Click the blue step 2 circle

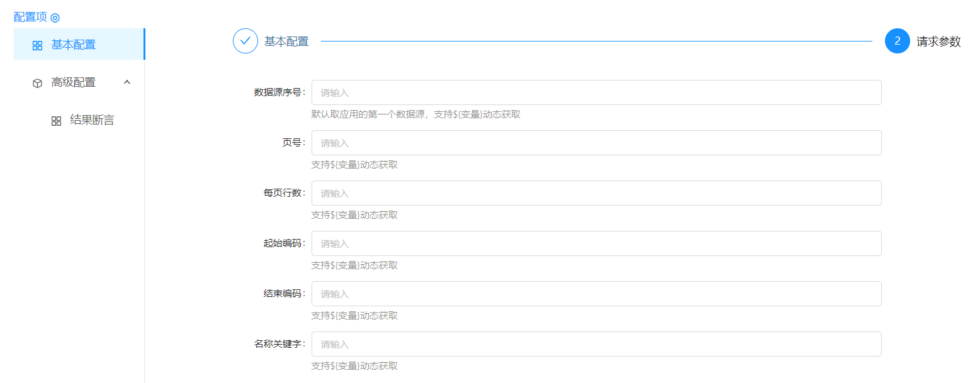pyautogui.click(x=897, y=42)
